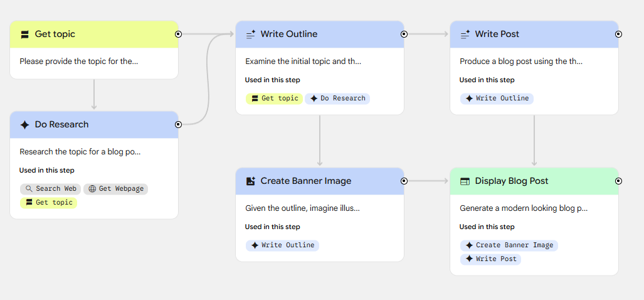Select the Get topic chip in Do Research

coord(48,203)
